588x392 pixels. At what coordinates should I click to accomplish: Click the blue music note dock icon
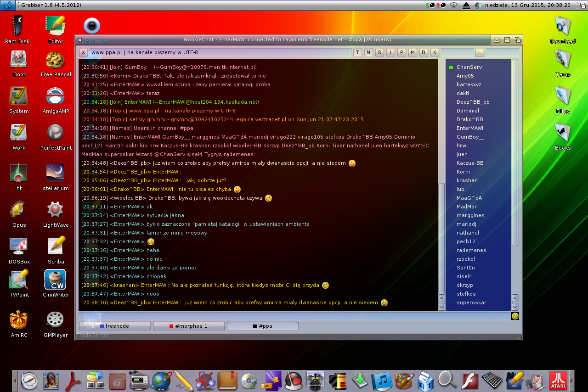click(381, 381)
